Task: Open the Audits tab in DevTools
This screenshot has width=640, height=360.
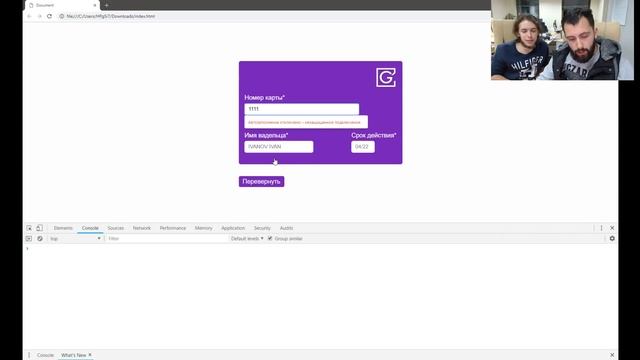Action: [x=286, y=228]
